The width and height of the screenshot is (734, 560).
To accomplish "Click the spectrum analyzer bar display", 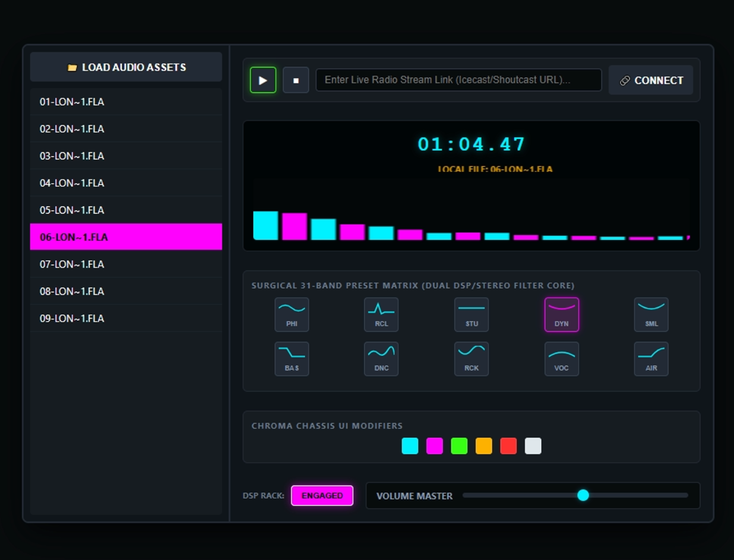I will point(472,210).
